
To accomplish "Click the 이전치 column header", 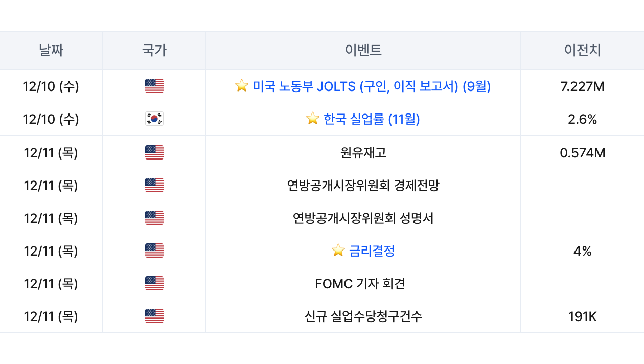I will (582, 50).
